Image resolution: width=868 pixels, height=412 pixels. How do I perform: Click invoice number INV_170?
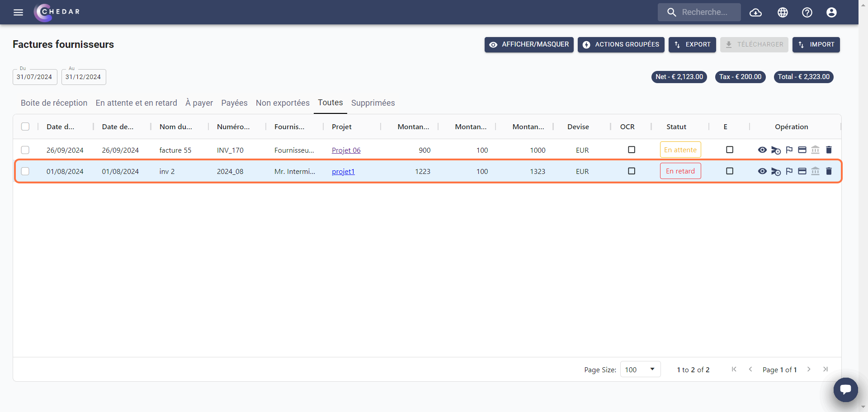point(230,150)
